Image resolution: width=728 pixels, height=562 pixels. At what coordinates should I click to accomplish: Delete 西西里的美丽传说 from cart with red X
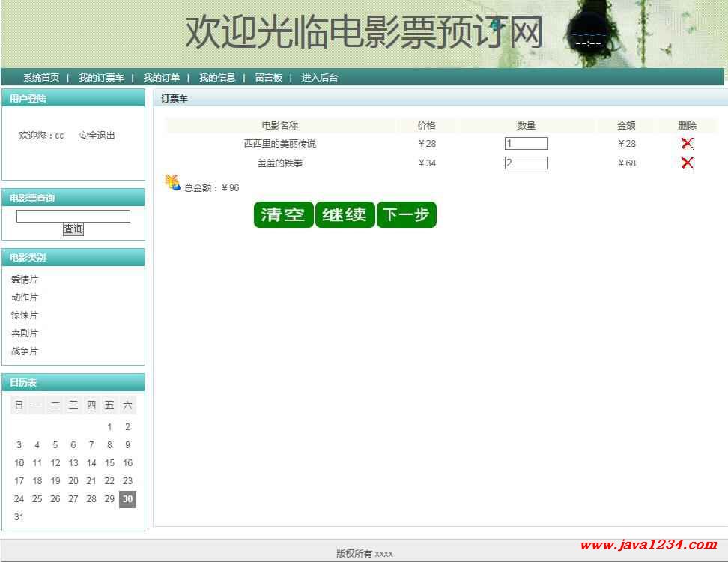click(x=687, y=144)
